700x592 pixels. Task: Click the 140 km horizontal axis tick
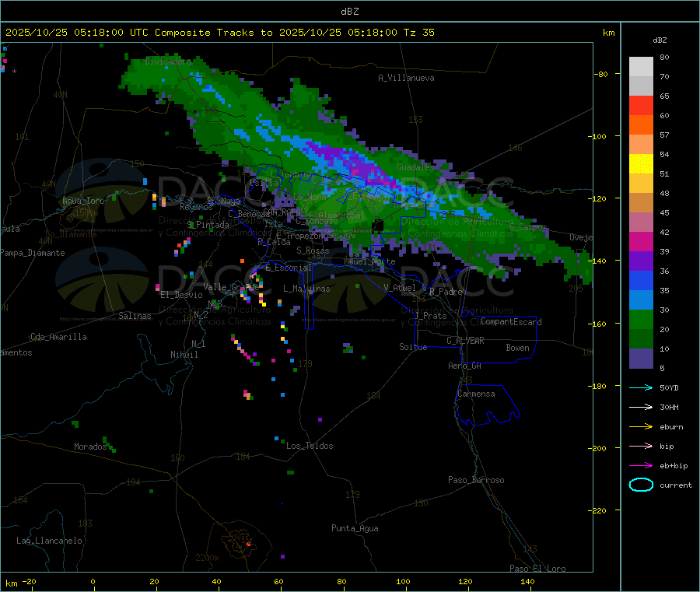click(527, 582)
